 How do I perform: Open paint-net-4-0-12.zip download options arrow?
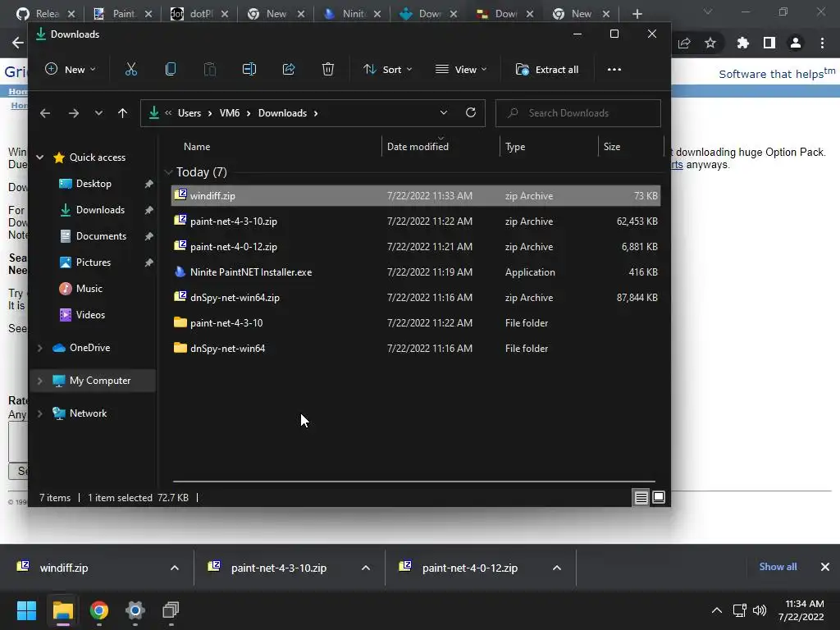coord(557,568)
